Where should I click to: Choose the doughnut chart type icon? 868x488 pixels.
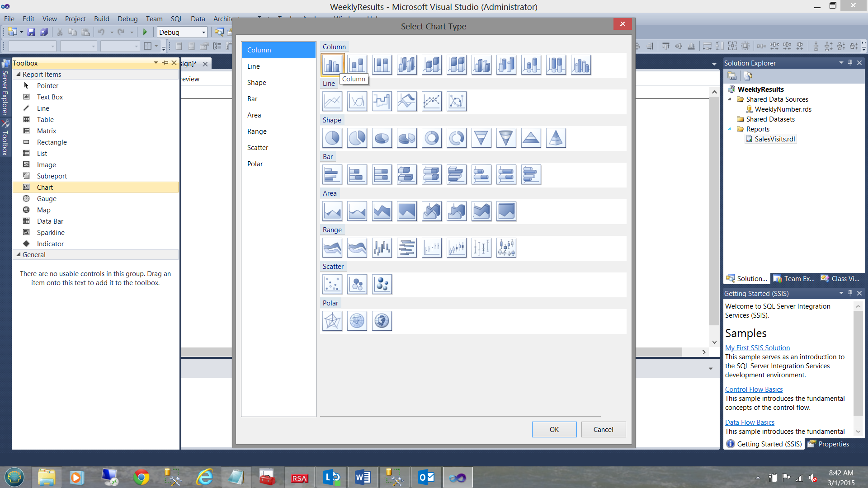tap(432, 138)
